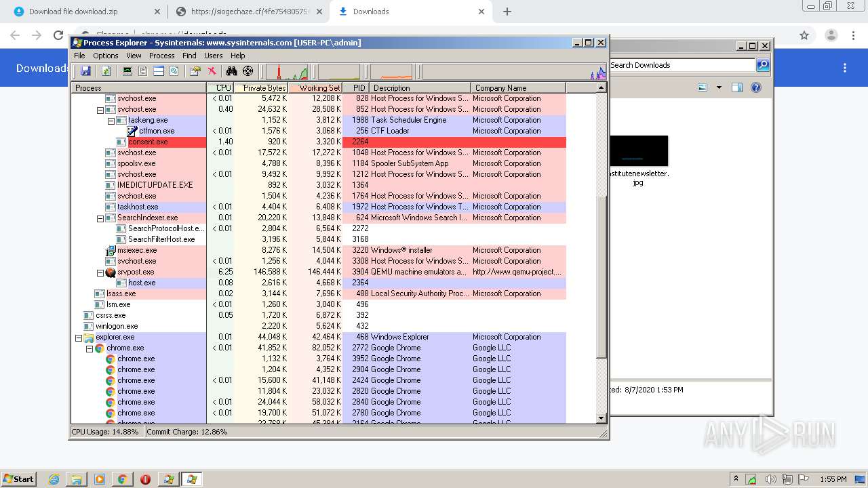Open the File menu
This screenshot has width=868, height=488.
click(x=79, y=56)
